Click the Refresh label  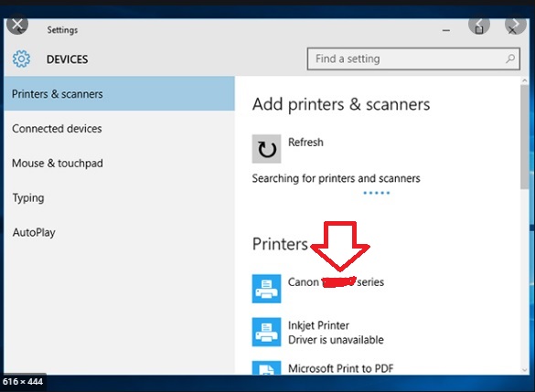[305, 143]
